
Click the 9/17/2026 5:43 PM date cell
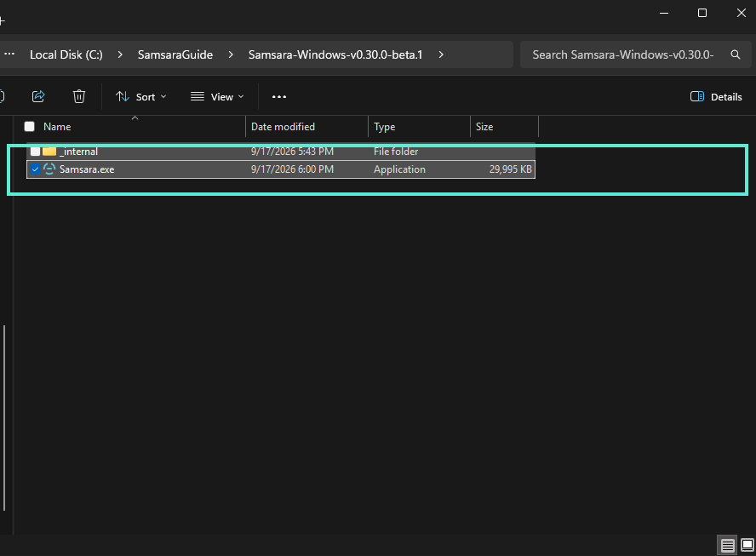click(292, 152)
